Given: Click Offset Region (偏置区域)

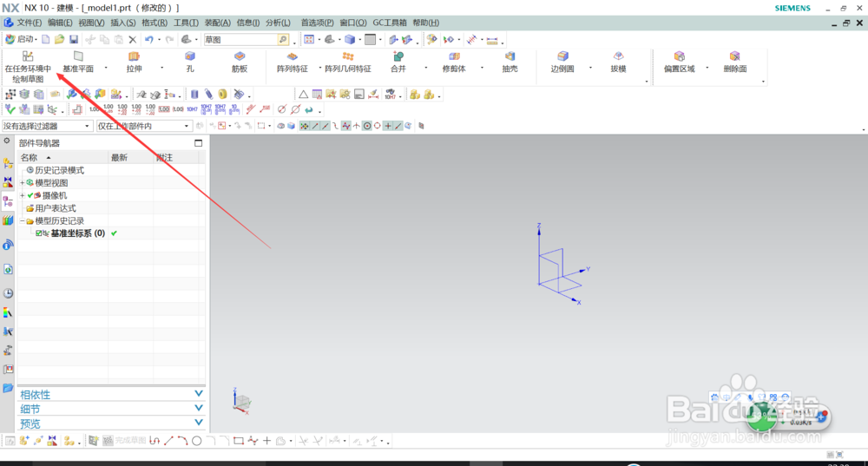Looking at the screenshot, I should coord(680,62).
